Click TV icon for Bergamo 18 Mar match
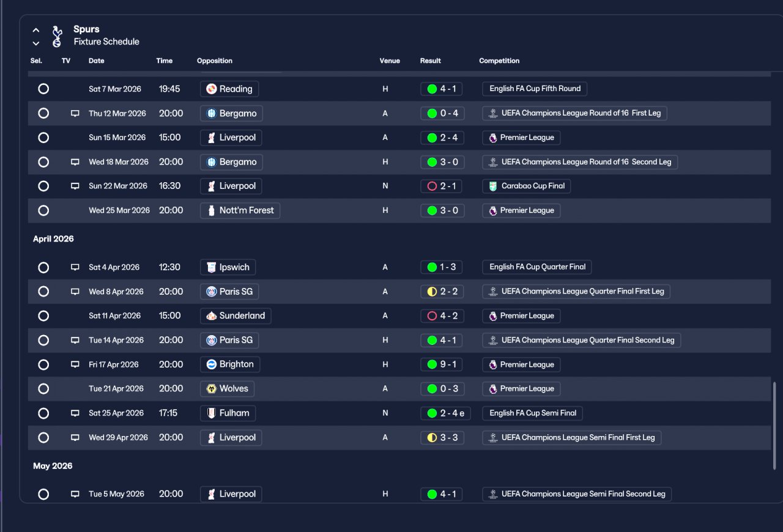 pyautogui.click(x=75, y=162)
